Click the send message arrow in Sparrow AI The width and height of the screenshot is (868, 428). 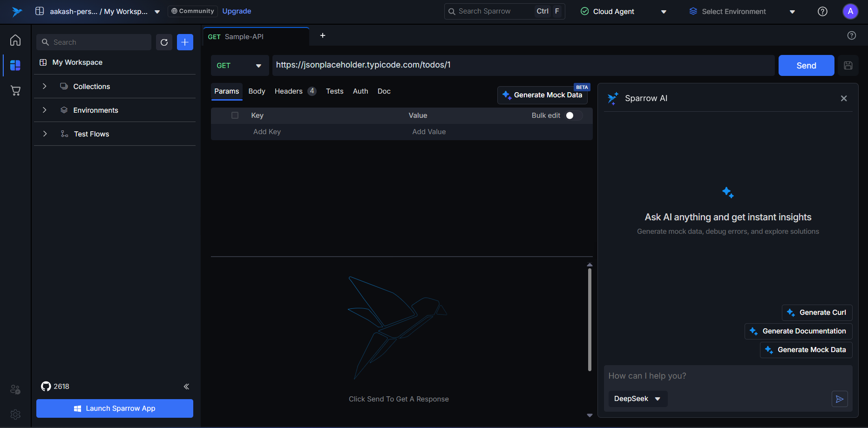coord(840,399)
